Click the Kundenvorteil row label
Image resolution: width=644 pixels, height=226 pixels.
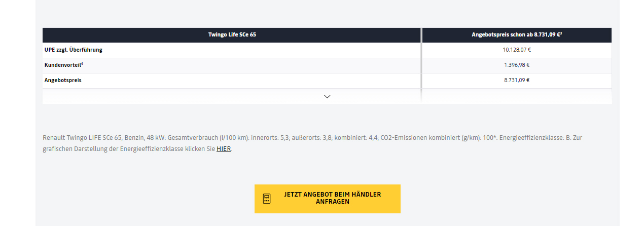pos(63,65)
